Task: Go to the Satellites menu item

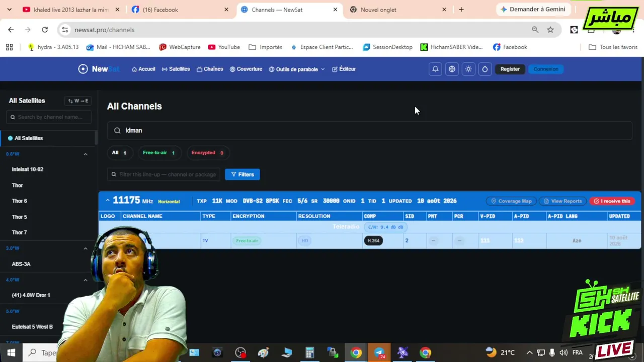Action: click(176, 69)
